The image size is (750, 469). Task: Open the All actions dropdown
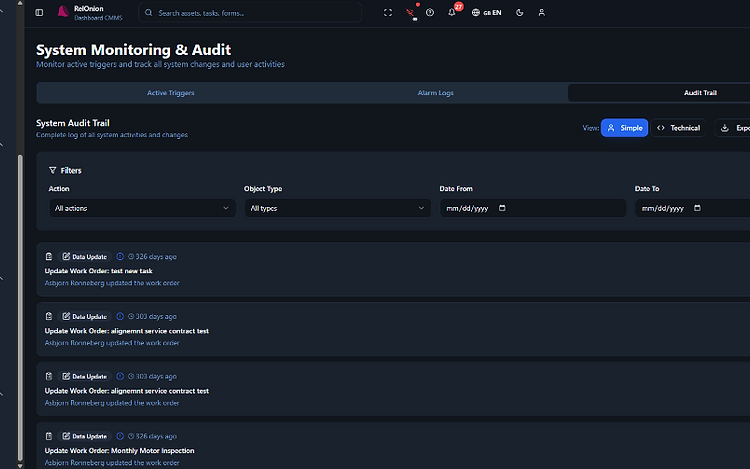142,208
